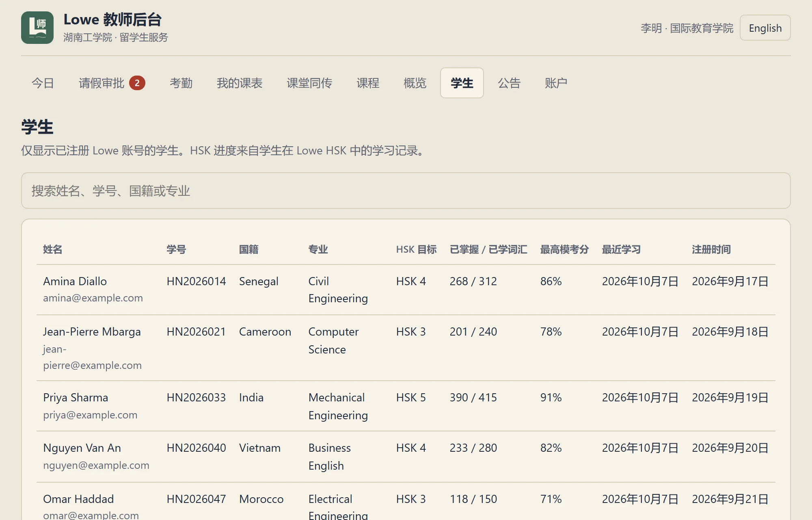The height and width of the screenshot is (520, 812).
Task: Click email priya@example.com
Action: pyautogui.click(x=90, y=415)
